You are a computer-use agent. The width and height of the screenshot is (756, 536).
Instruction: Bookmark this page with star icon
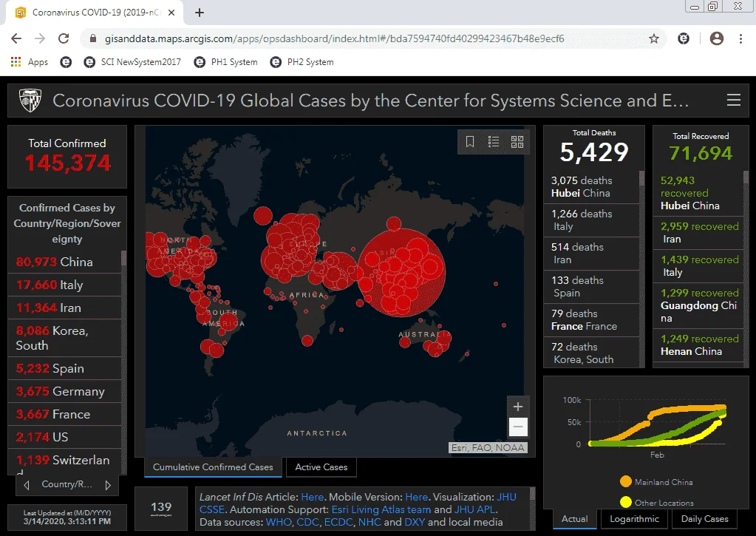[654, 38]
